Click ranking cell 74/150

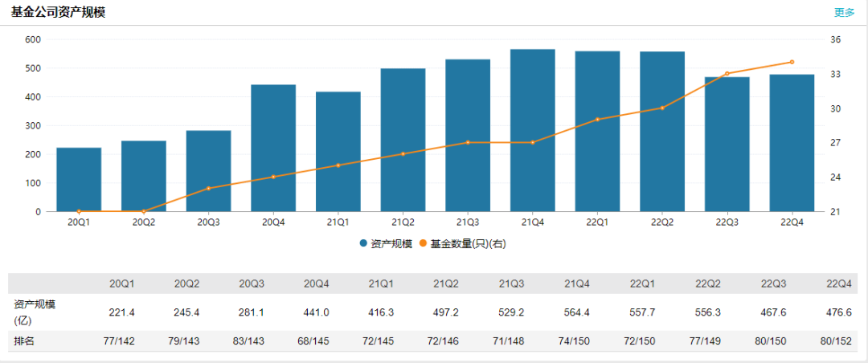pyautogui.click(x=574, y=341)
